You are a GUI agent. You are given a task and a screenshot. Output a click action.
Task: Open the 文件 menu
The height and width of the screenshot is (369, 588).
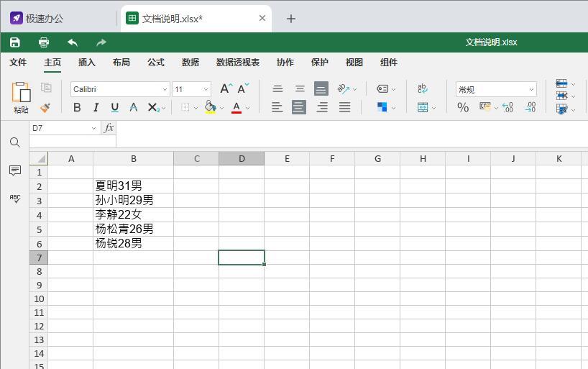point(18,63)
